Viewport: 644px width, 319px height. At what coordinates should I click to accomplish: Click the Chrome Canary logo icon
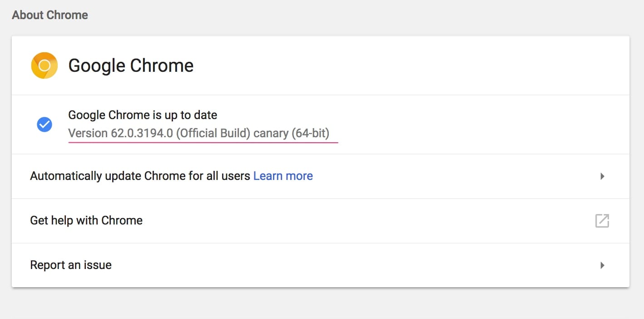tap(44, 65)
